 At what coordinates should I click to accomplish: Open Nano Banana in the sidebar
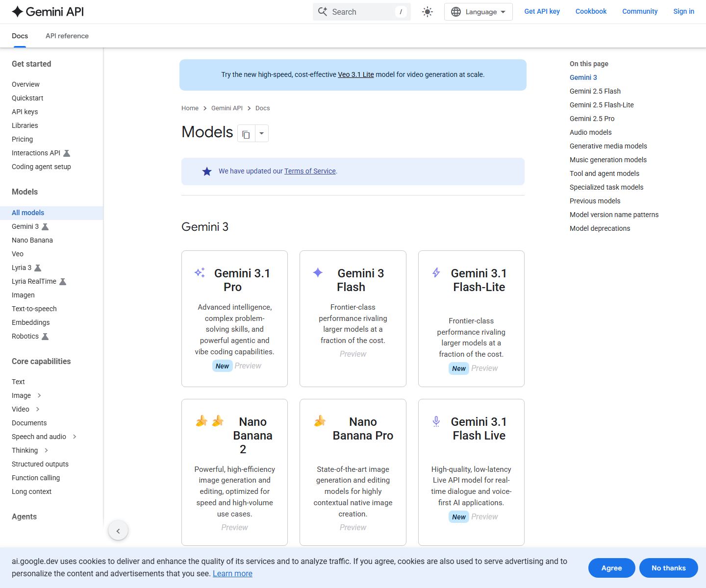point(32,240)
